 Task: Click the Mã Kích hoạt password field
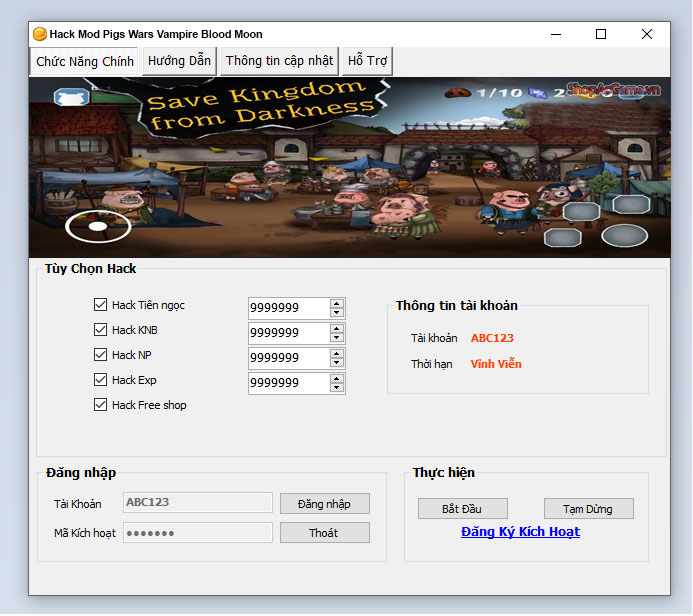click(x=198, y=533)
